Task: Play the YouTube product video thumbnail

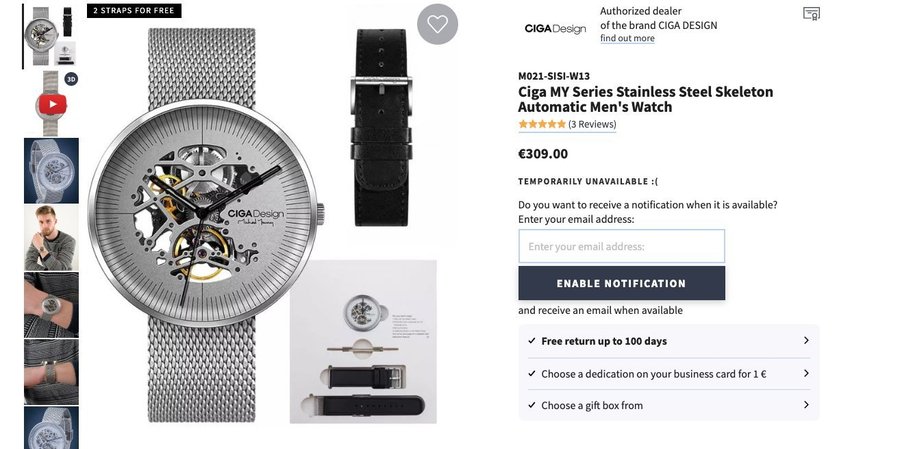Action: pos(52,103)
